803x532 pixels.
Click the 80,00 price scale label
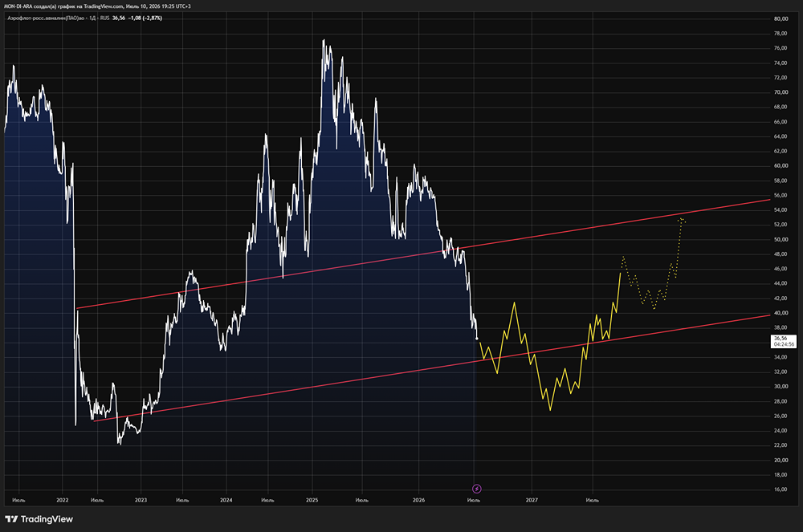pyautogui.click(x=781, y=19)
